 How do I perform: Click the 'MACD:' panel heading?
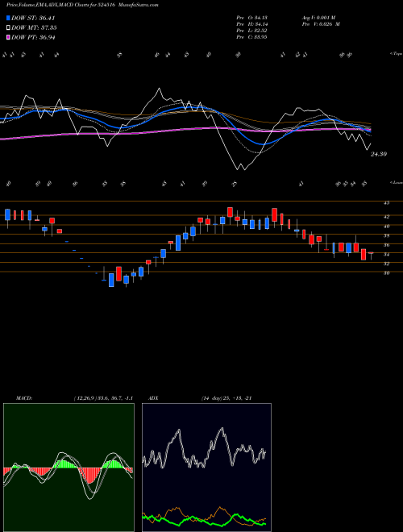(23, 398)
